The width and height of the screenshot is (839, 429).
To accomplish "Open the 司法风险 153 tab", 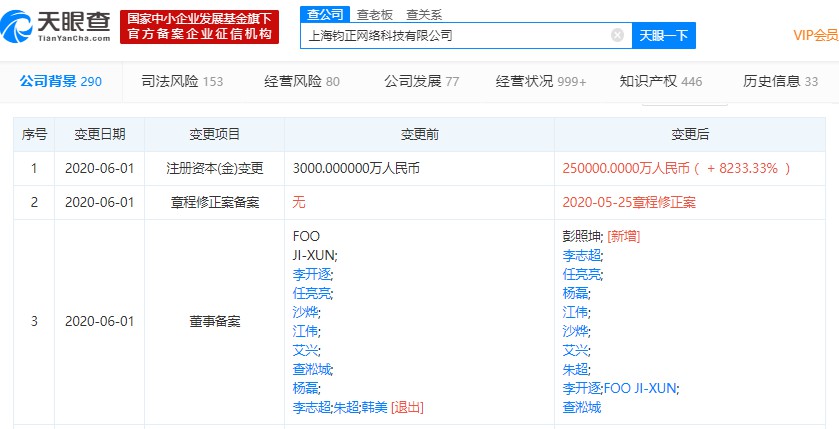I will [182, 81].
